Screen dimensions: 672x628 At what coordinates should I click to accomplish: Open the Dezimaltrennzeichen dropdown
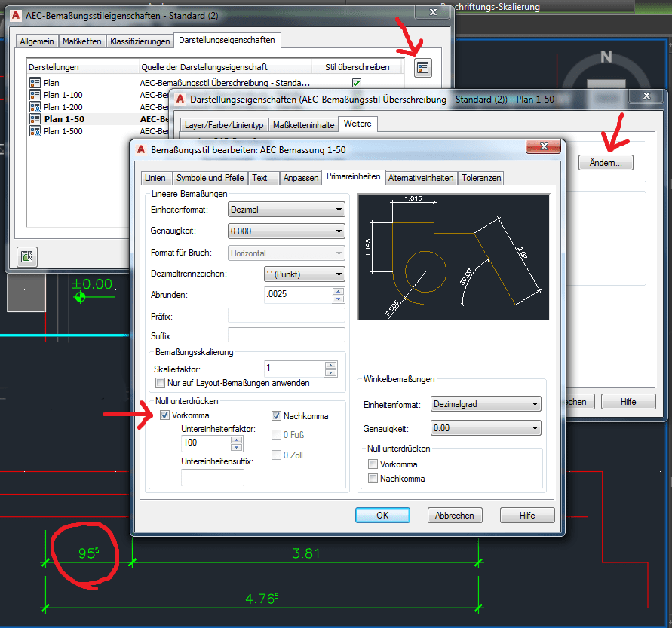(x=305, y=274)
